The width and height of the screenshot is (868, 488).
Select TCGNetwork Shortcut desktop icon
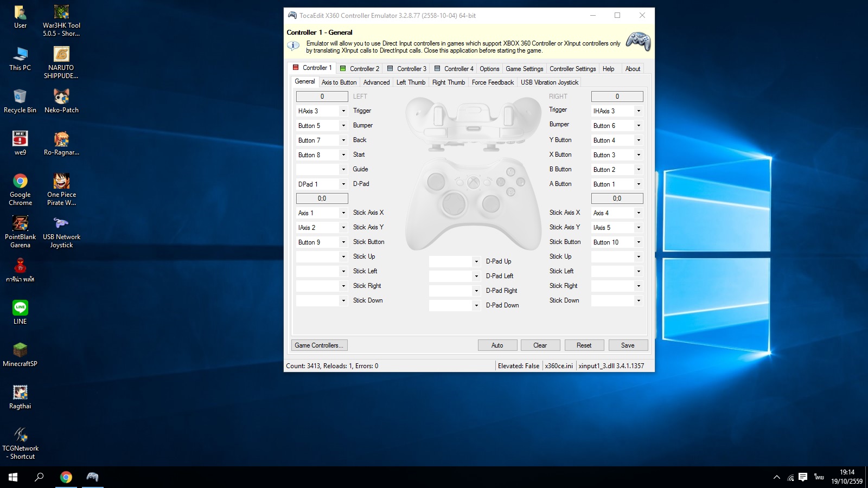click(20, 444)
